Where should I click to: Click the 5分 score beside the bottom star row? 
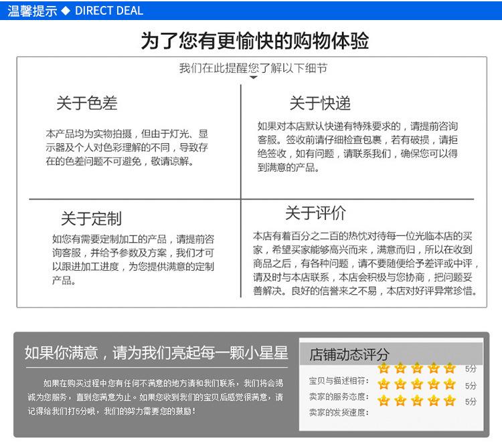click(471, 402)
